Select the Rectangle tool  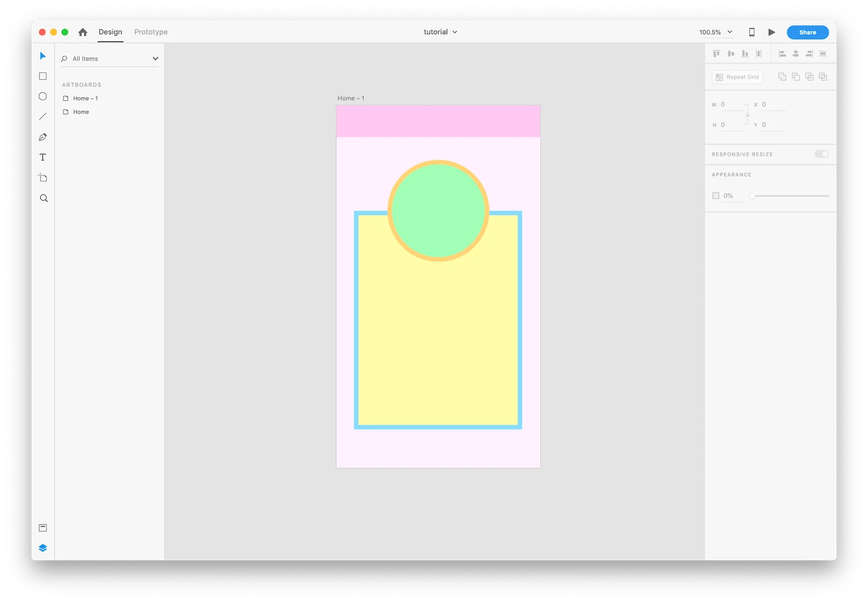(x=43, y=76)
